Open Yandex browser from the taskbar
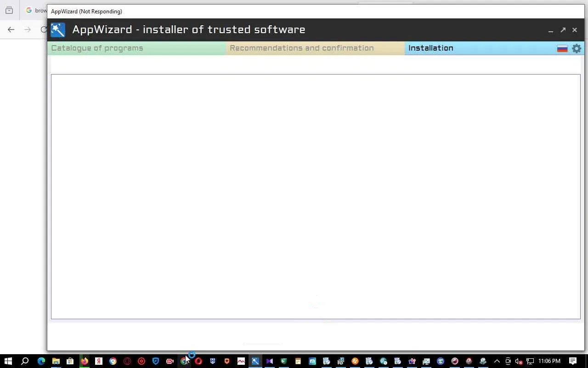Screen dimensions: 588x368 (x=98, y=361)
